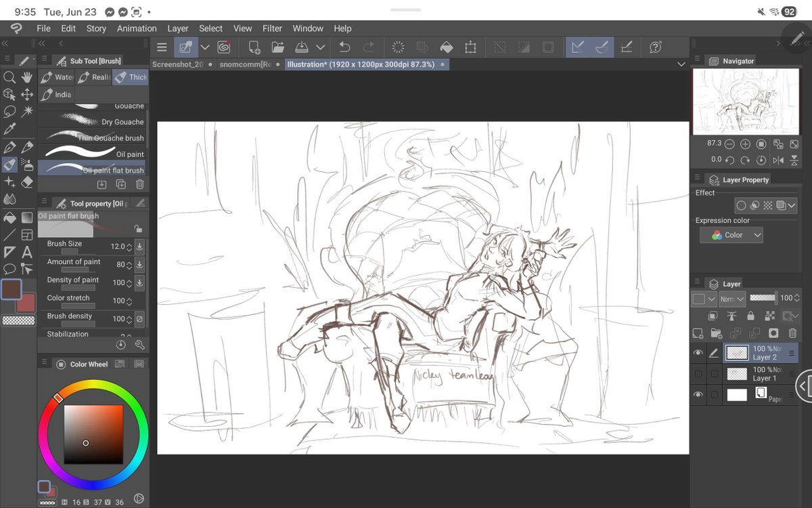The height and width of the screenshot is (508, 812).
Task: Select the Balloon tool
Action: click(9, 270)
